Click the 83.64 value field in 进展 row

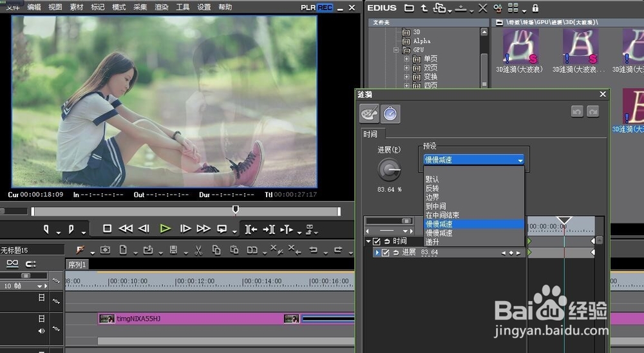click(x=429, y=253)
